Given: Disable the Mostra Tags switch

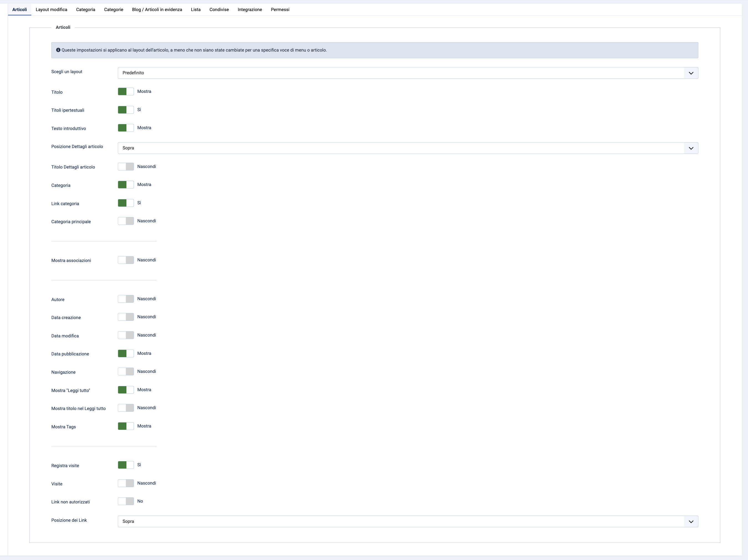Looking at the screenshot, I should click(x=126, y=426).
